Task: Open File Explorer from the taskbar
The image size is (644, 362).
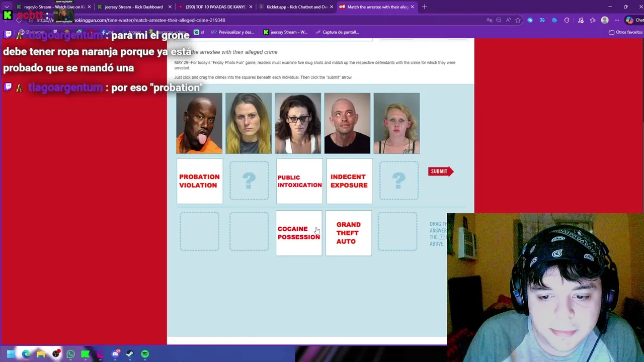Action: [41, 354]
